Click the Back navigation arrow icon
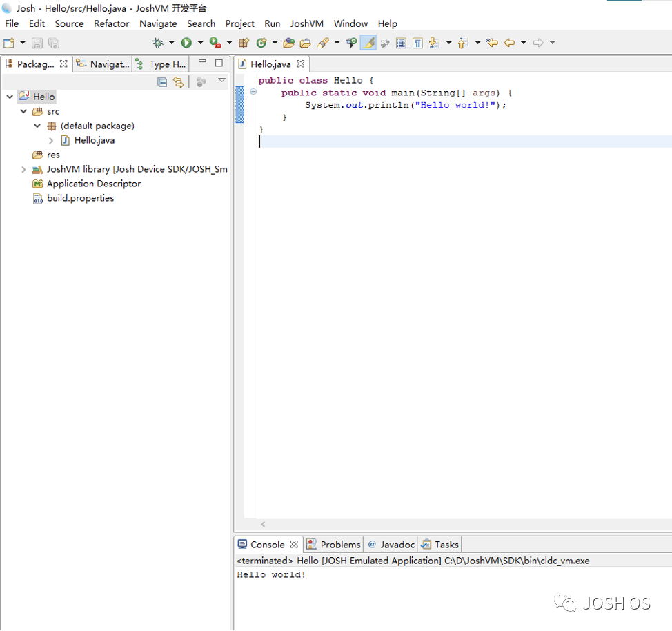 [x=510, y=43]
